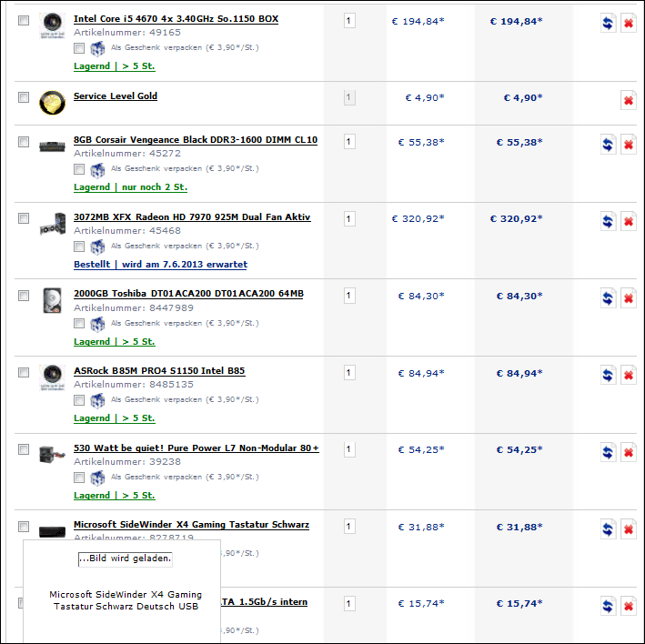
Task: Click gift wrap icon under Intel Core i5
Action: click(97, 47)
